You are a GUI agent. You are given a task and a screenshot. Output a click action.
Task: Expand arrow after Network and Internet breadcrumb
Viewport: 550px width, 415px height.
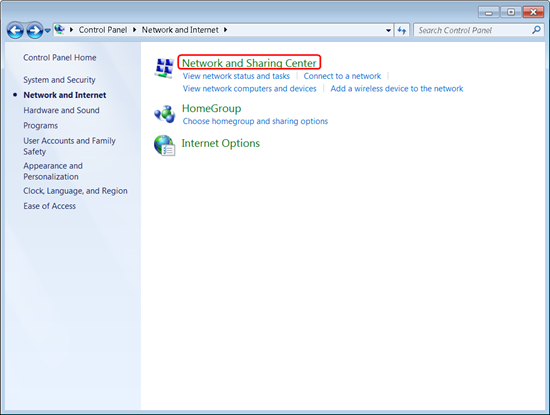[x=225, y=30]
